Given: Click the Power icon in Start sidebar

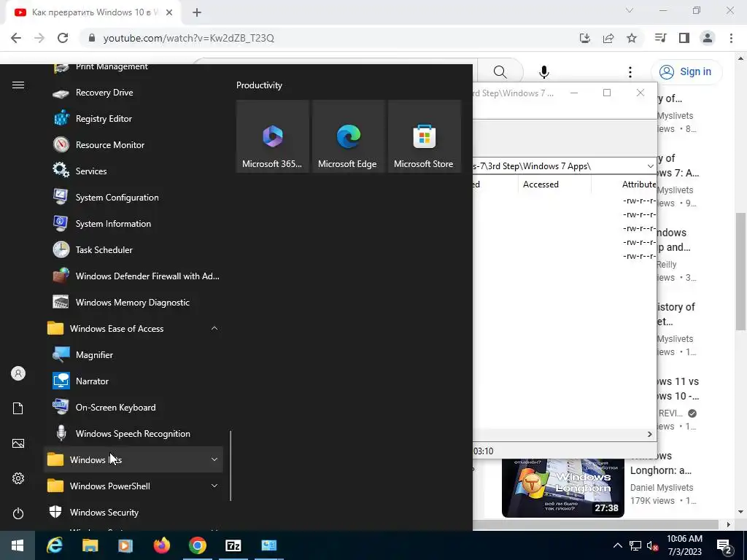Looking at the screenshot, I should point(18,513).
